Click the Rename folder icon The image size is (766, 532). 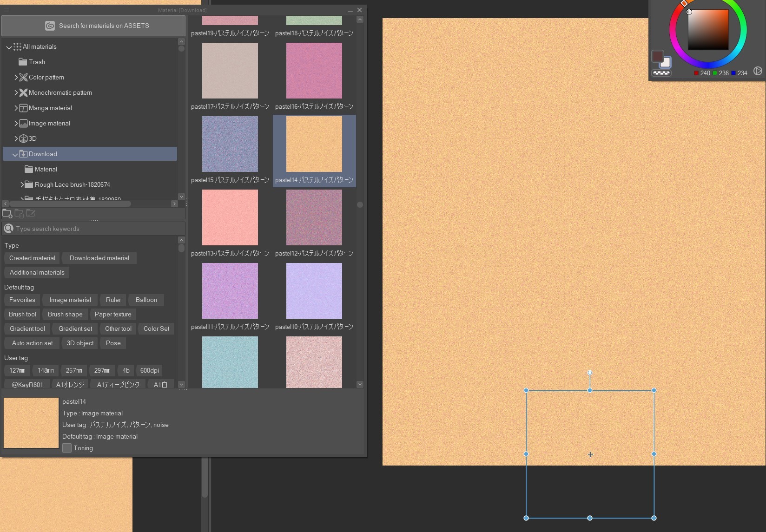click(31, 213)
